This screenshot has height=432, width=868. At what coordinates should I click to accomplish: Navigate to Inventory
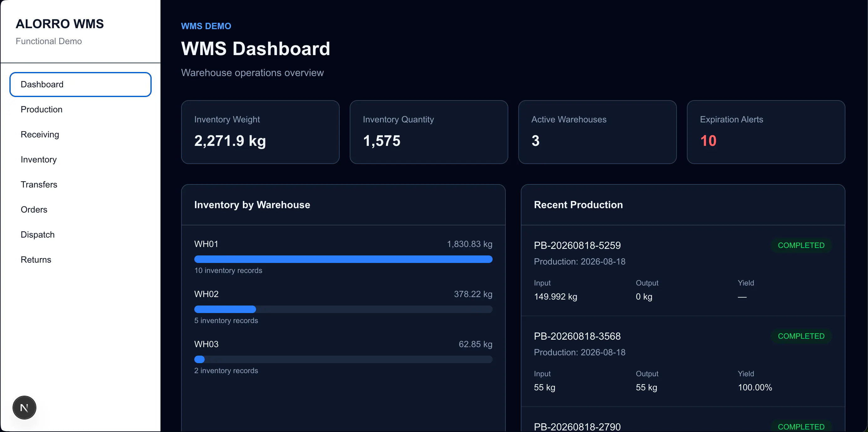[x=81, y=159]
